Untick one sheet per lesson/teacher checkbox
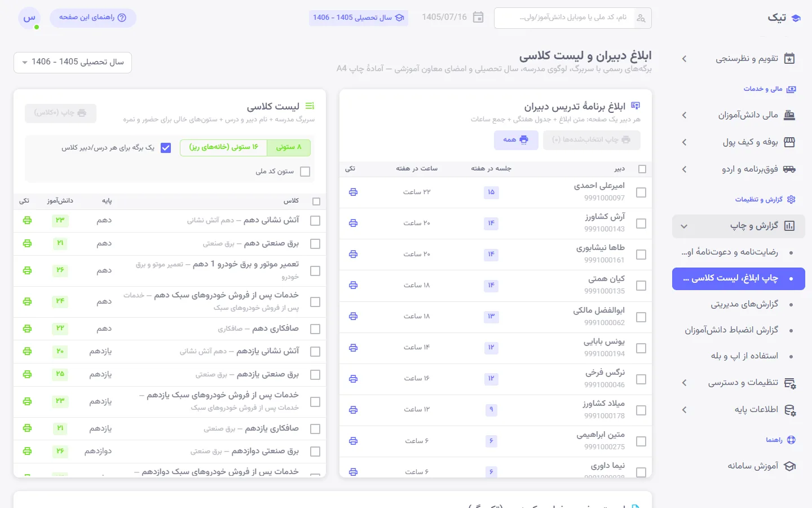Screen dimensions: 812x508 pos(166,148)
